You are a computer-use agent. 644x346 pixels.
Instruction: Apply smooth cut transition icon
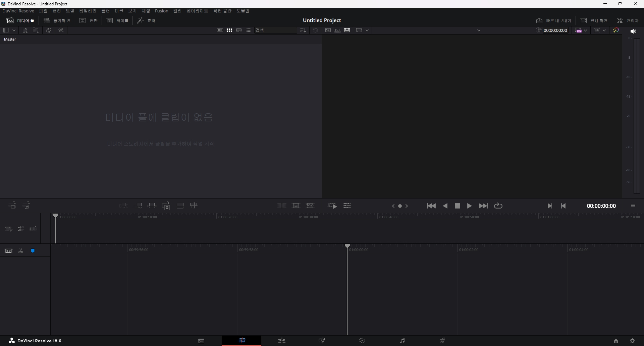pyautogui.click(x=310, y=206)
